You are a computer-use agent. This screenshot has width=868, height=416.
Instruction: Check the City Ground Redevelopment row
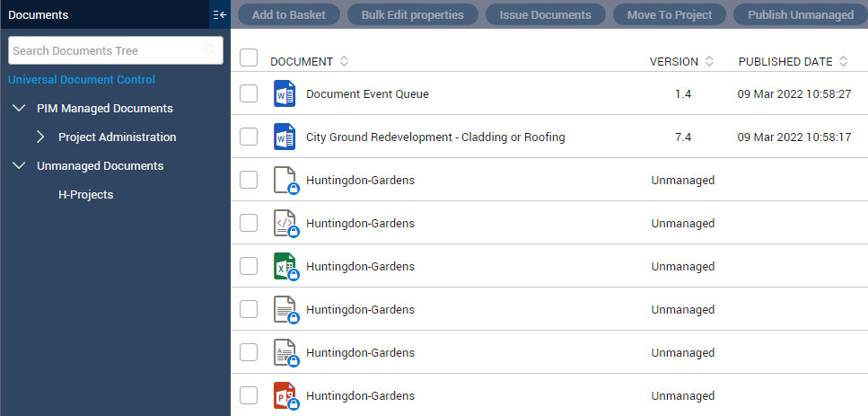point(249,137)
